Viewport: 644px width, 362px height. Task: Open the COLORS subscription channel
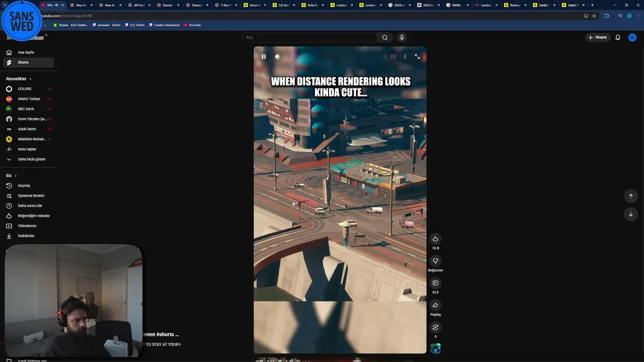click(x=29, y=89)
